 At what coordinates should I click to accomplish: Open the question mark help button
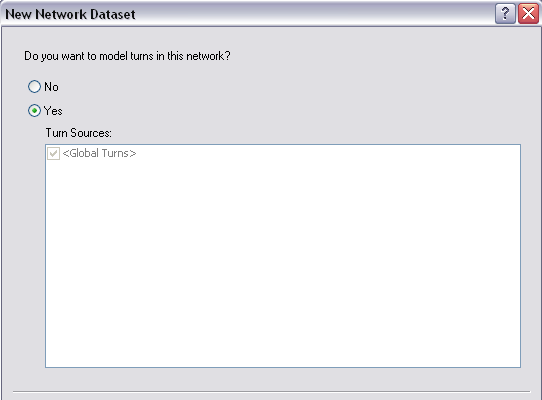tap(505, 14)
